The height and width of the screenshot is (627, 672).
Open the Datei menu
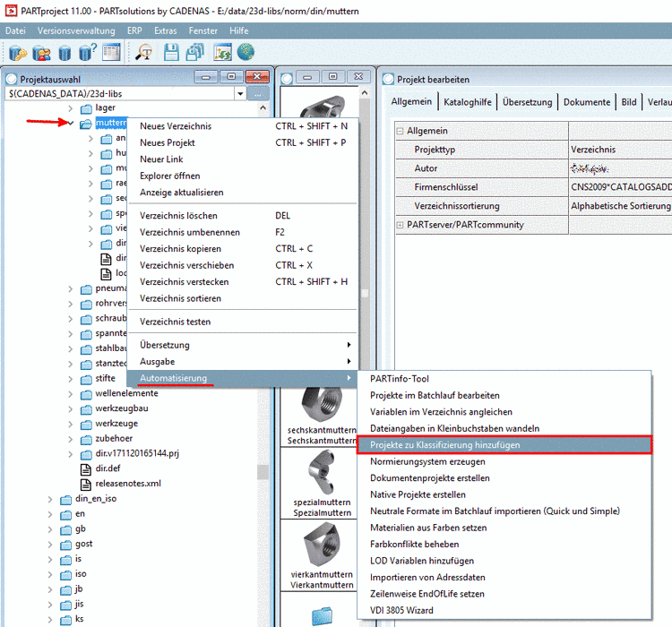tap(15, 30)
